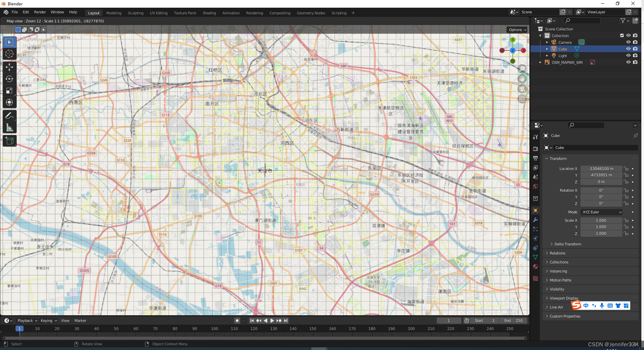
Task: Open the Render menu
Action: point(40,12)
